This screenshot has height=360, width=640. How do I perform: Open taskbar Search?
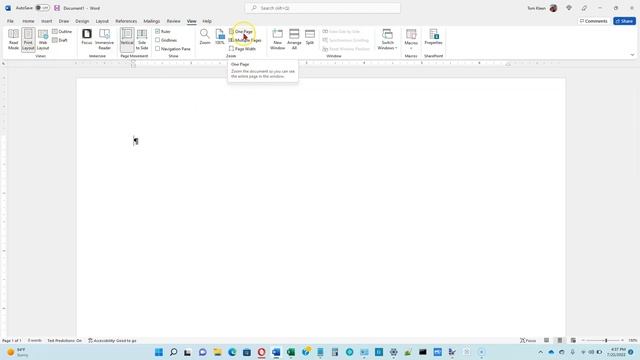click(x=173, y=352)
